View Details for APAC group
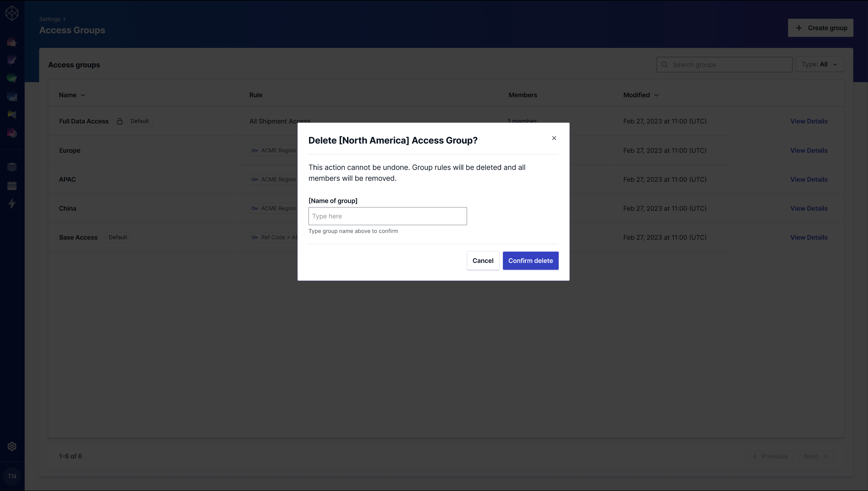Viewport: 868px width, 491px height. [x=809, y=179]
